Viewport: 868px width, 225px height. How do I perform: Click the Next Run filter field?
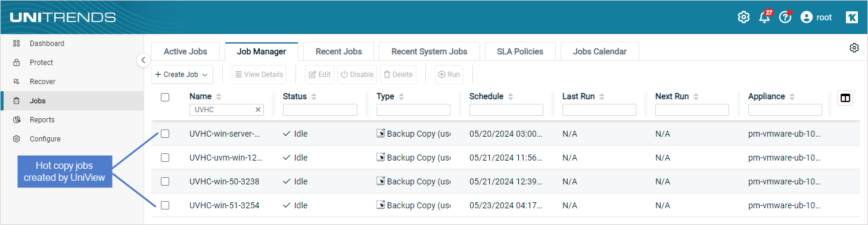(x=692, y=110)
